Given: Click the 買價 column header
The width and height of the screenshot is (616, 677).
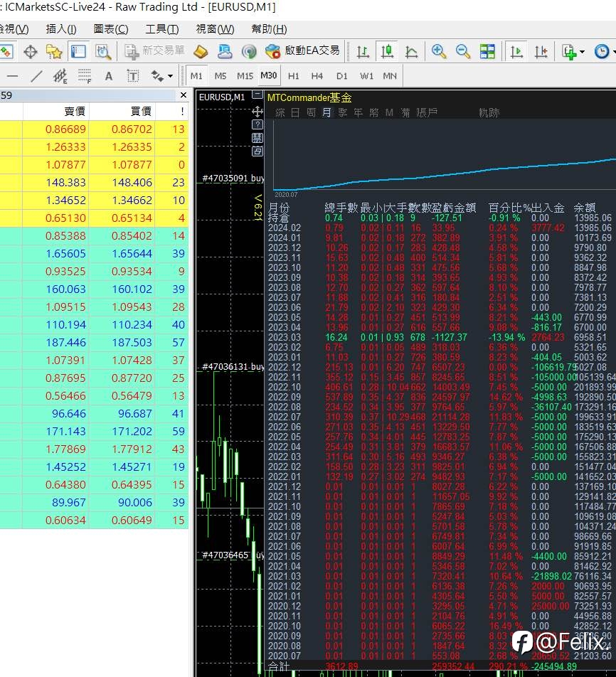Looking at the screenshot, I should tap(122, 112).
